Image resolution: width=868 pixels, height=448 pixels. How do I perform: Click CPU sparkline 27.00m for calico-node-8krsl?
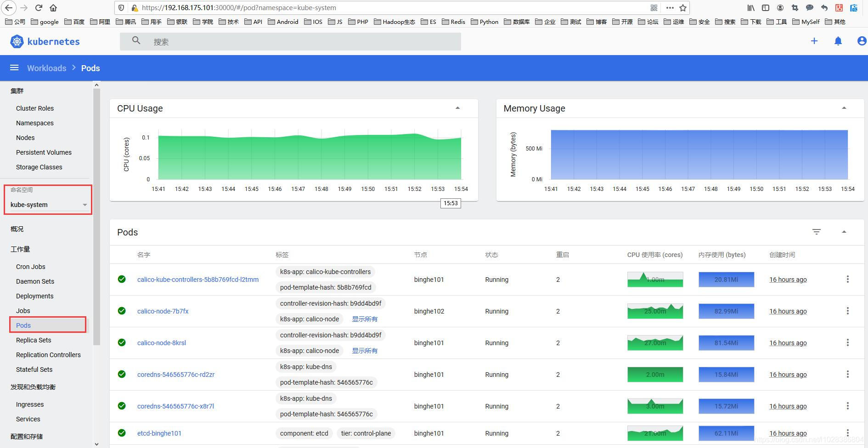click(655, 343)
